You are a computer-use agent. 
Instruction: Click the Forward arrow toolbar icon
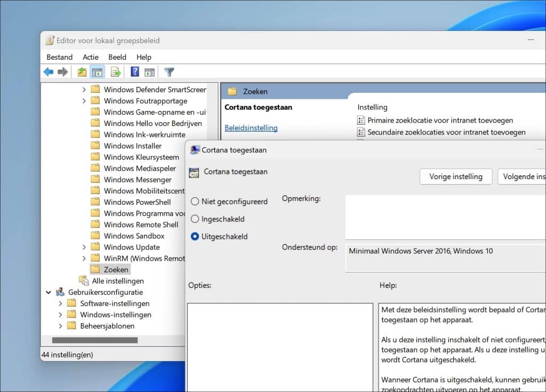coord(63,72)
